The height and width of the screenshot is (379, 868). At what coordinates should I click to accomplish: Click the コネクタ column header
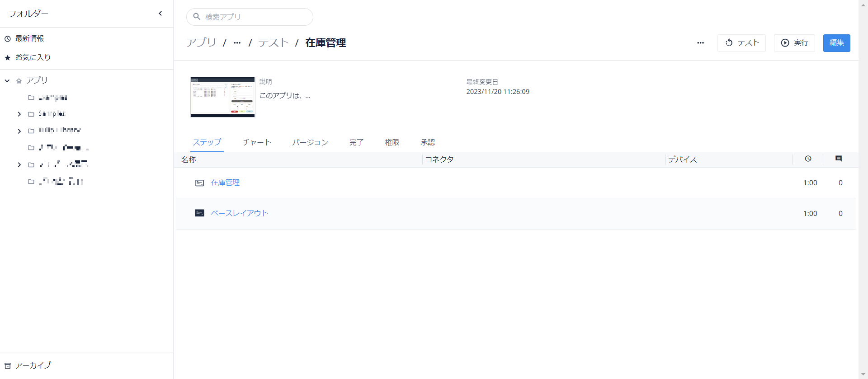point(439,159)
